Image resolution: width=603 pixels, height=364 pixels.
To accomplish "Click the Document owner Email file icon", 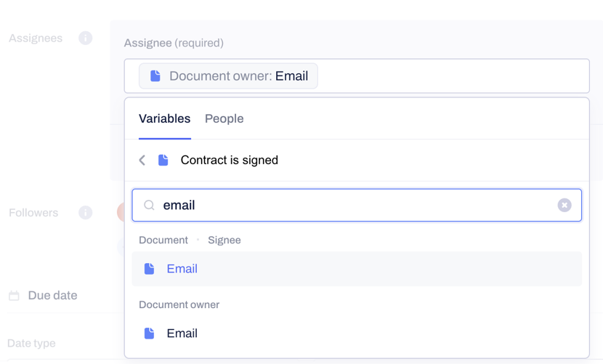I will coord(149,333).
